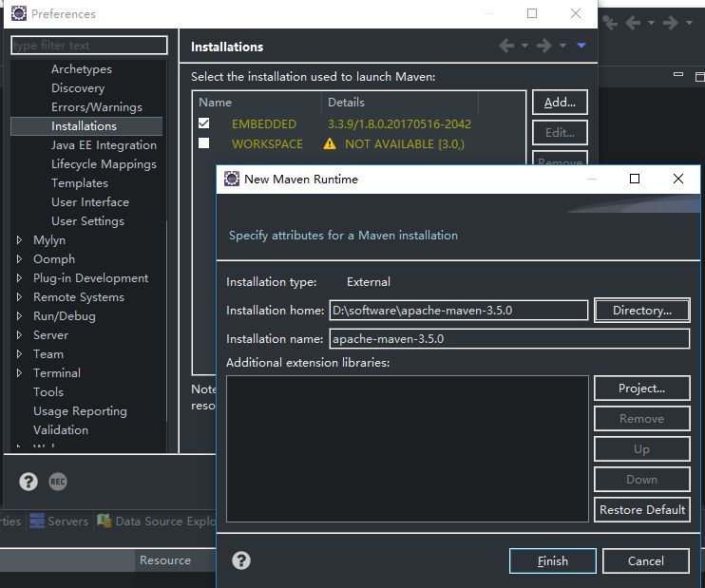705x588 pixels.
Task: Click the Data Source Explorer icon
Action: pos(105,521)
